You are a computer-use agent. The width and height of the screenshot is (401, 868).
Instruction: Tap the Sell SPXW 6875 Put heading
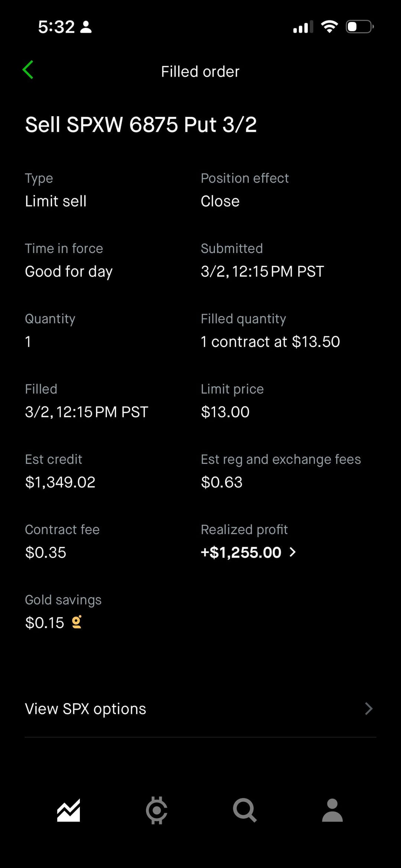click(x=141, y=124)
